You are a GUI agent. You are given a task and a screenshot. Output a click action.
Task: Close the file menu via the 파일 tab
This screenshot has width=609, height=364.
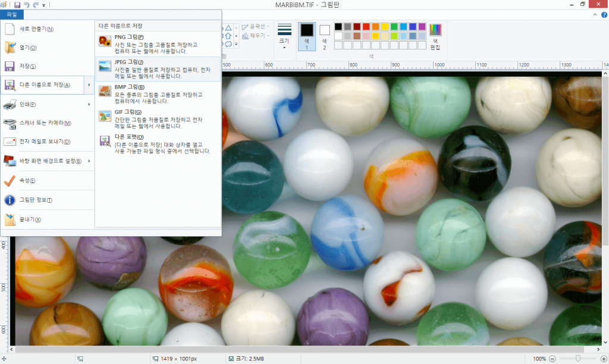(x=12, y=15)
